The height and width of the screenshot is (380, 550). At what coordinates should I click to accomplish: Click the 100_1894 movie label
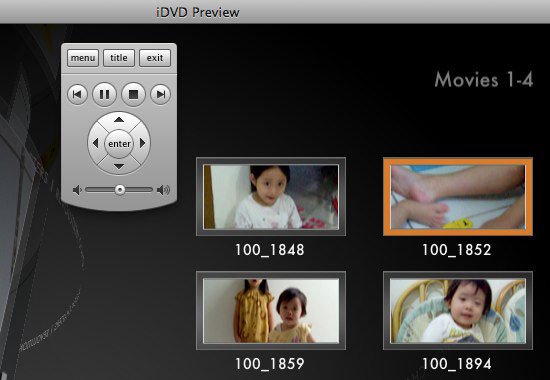(457, 364)
